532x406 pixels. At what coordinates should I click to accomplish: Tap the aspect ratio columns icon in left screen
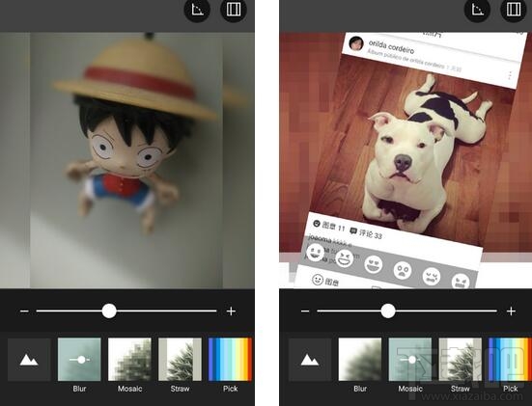[234, 10]
